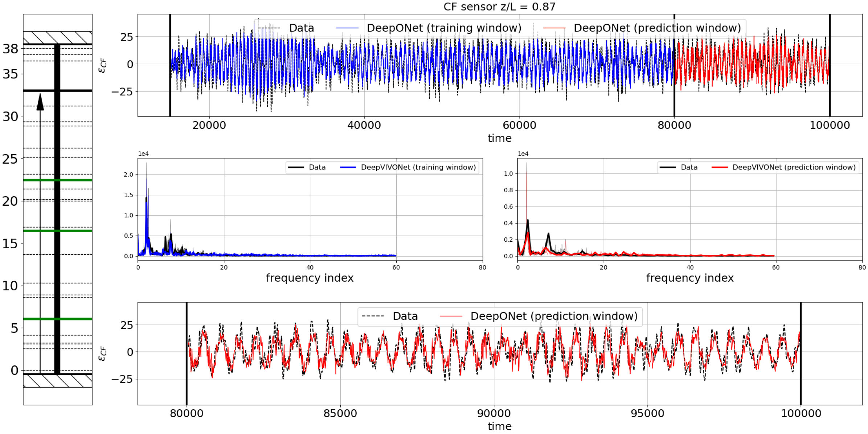Click the bottom hatched boundary of the riser diagram
This screenshot has width=868, height=434.
(58, 381)
